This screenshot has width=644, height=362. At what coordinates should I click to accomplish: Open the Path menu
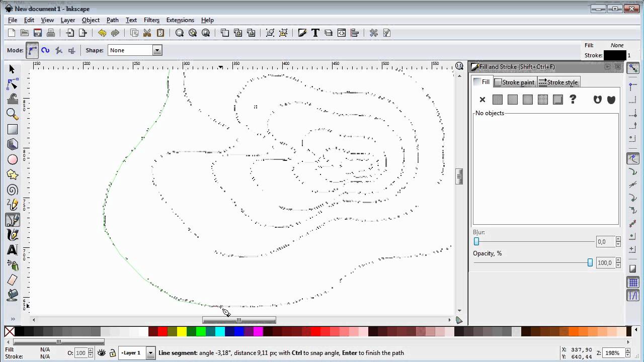[112, 20]
